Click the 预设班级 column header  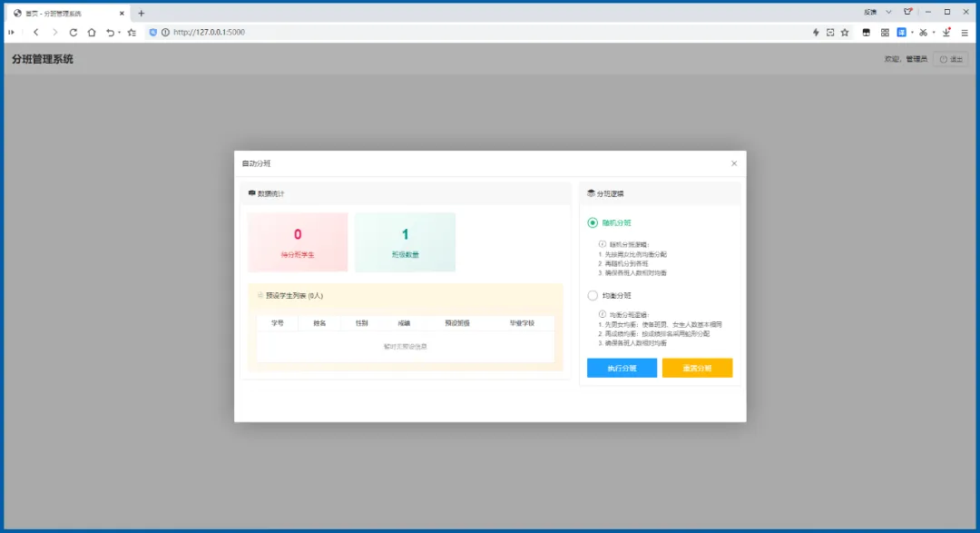click(x=456, y=323)
